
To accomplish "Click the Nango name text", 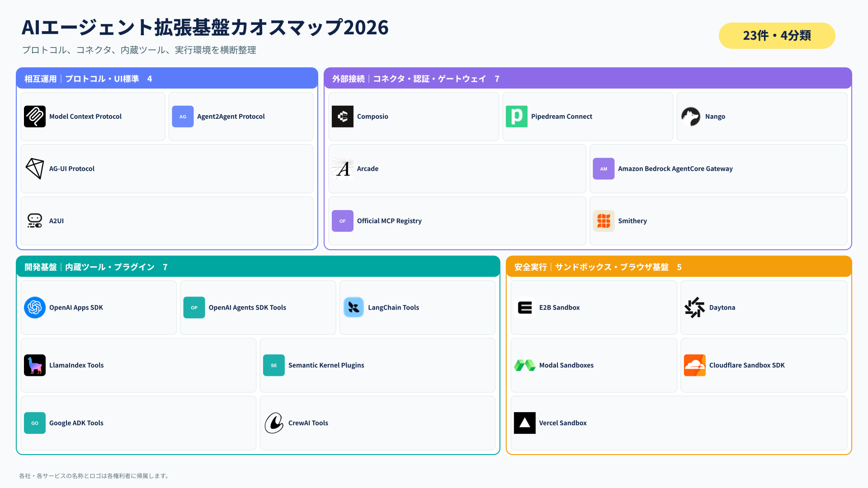I will [x=715, y=117].
